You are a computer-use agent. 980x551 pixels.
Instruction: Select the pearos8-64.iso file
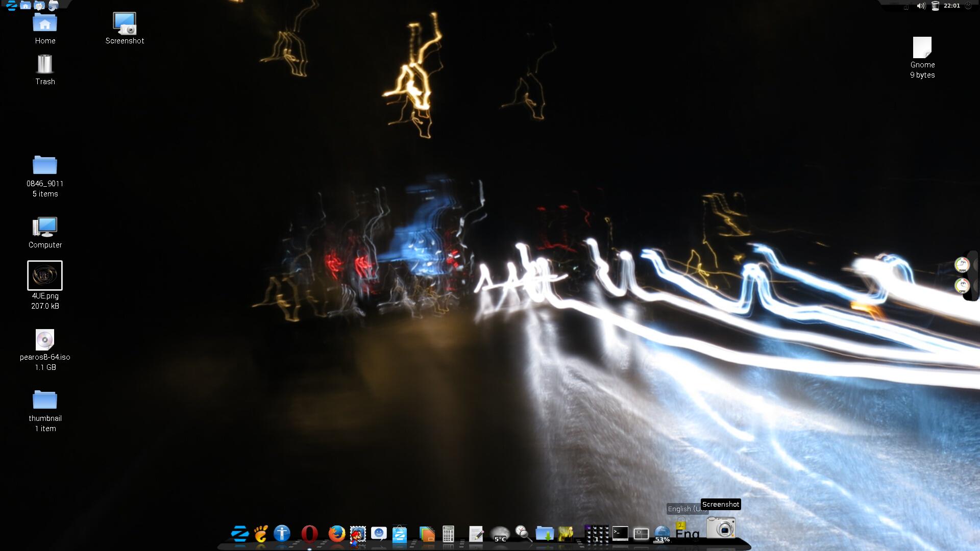[x=45, y=340]
